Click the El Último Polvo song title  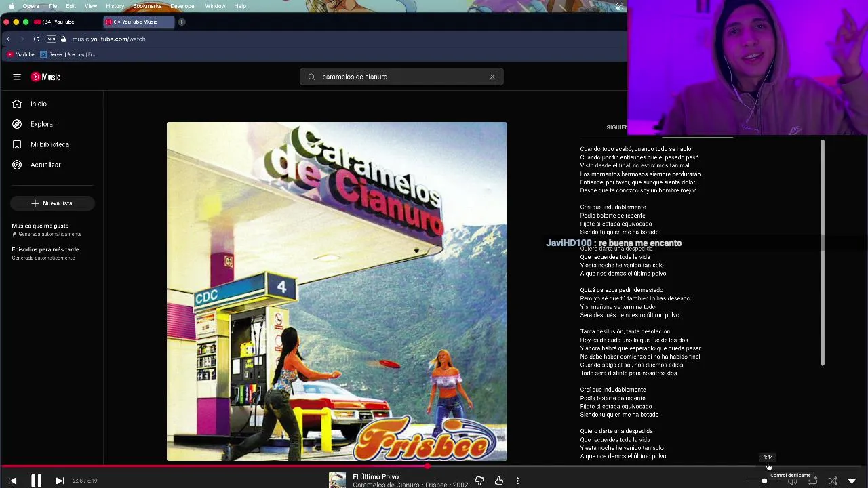(376, 476)
